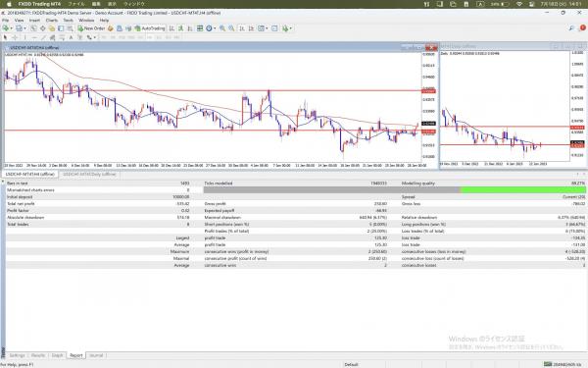Click the battery indicator in macOS menu bar
The width and height of the screenshot is (588, 368).
click(x=500, y=4)
